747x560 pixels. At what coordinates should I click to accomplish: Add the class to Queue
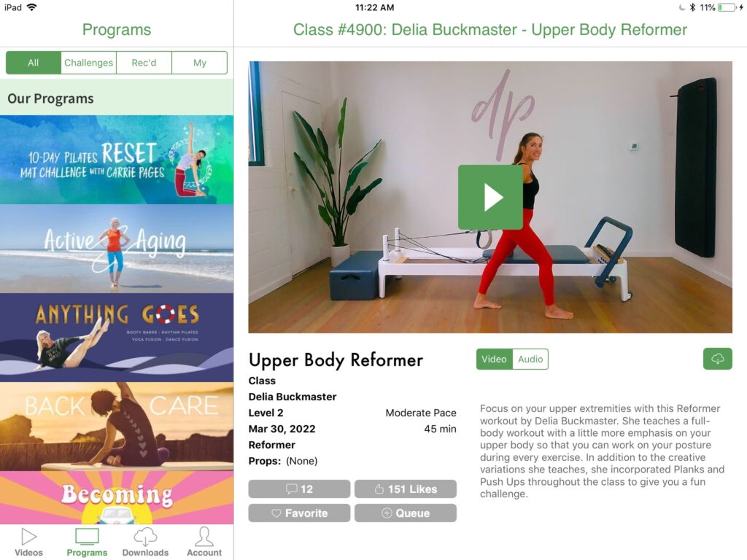406,513
